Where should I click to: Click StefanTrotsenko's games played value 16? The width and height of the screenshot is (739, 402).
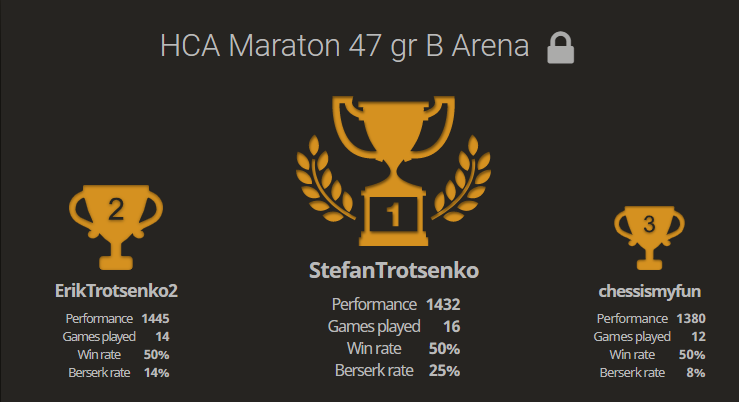(450, 326)
